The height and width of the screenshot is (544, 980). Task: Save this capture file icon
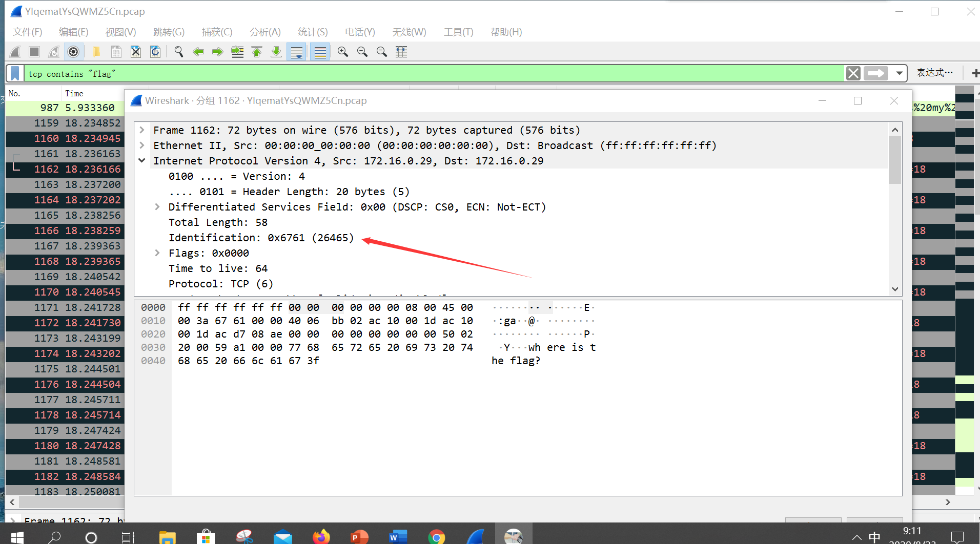coord(116,52)
